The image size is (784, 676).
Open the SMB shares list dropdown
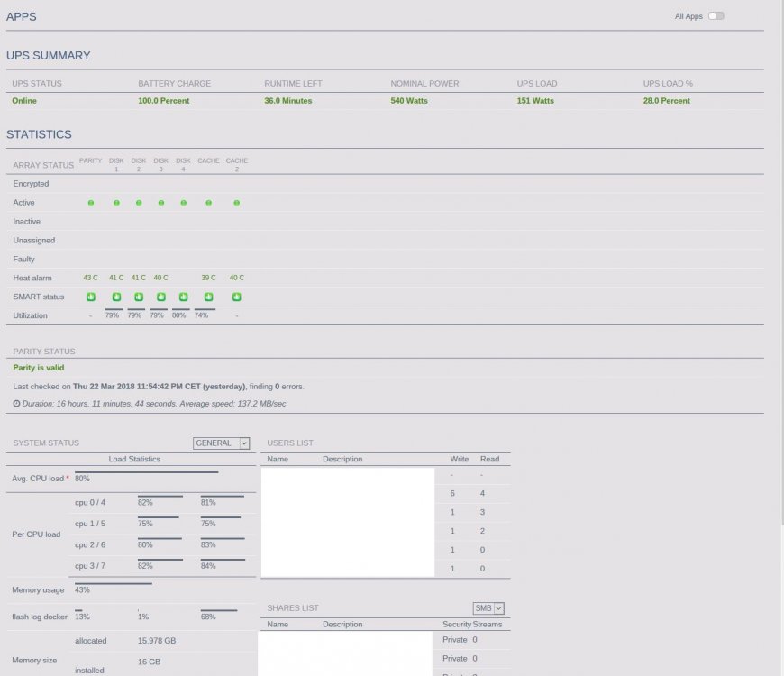(488, 608)
